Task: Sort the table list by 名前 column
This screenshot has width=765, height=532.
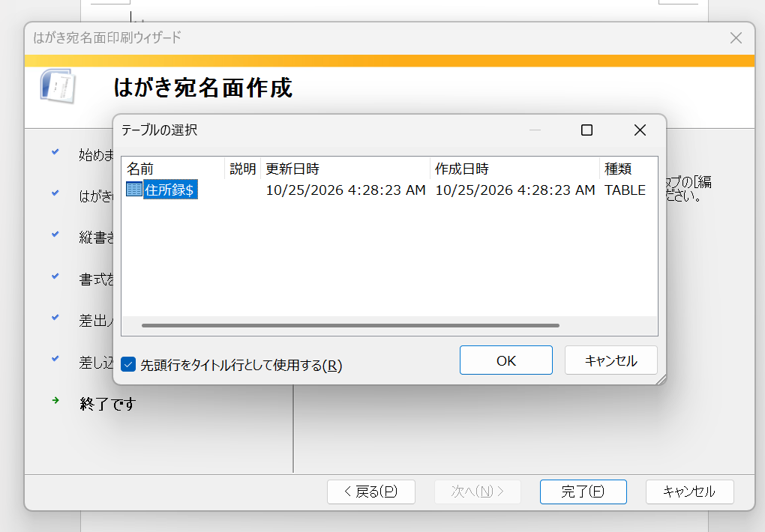Action: (x=173, y=169)
